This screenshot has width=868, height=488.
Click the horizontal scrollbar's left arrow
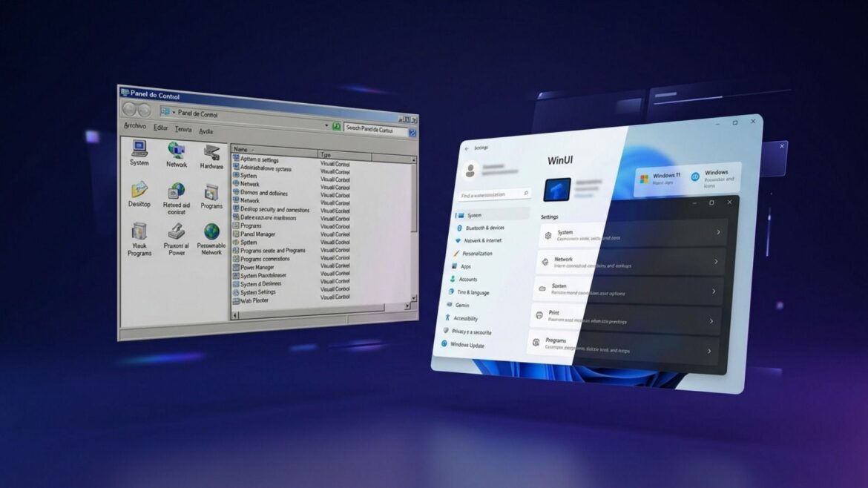pos(234,315)
